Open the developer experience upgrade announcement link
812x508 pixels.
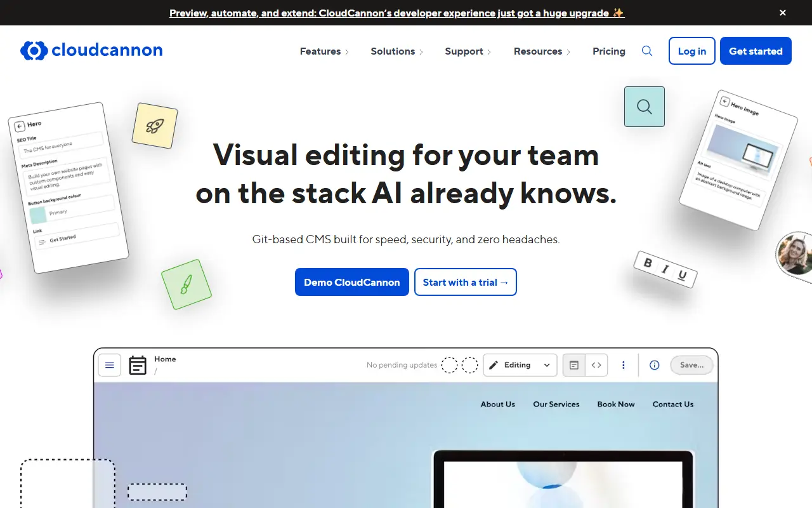click(397, 13)
